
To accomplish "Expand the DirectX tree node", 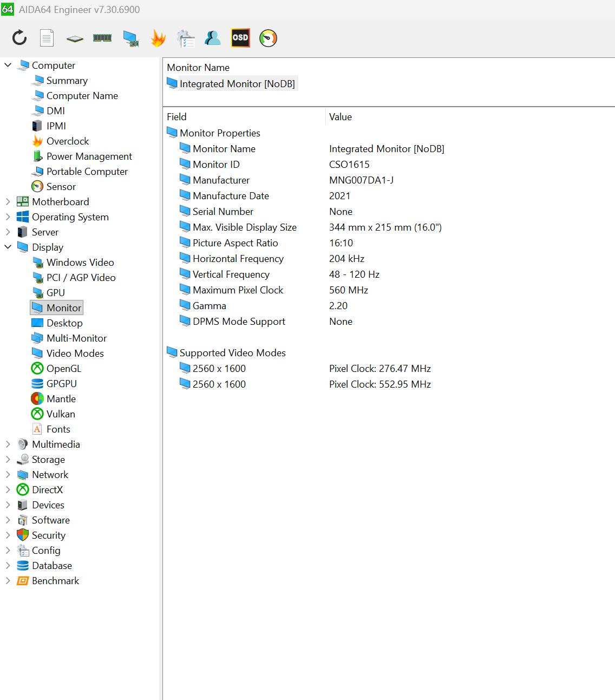I will pos(8,490).
